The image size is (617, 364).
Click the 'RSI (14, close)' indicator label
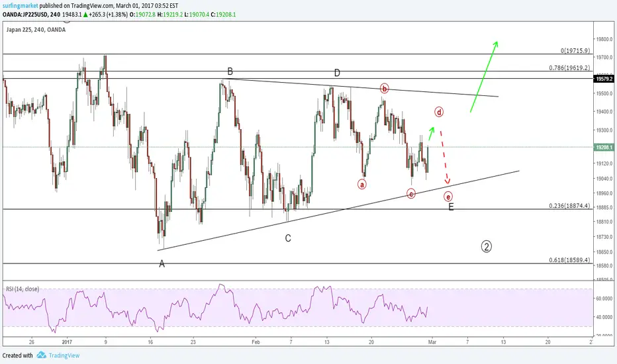23,289
